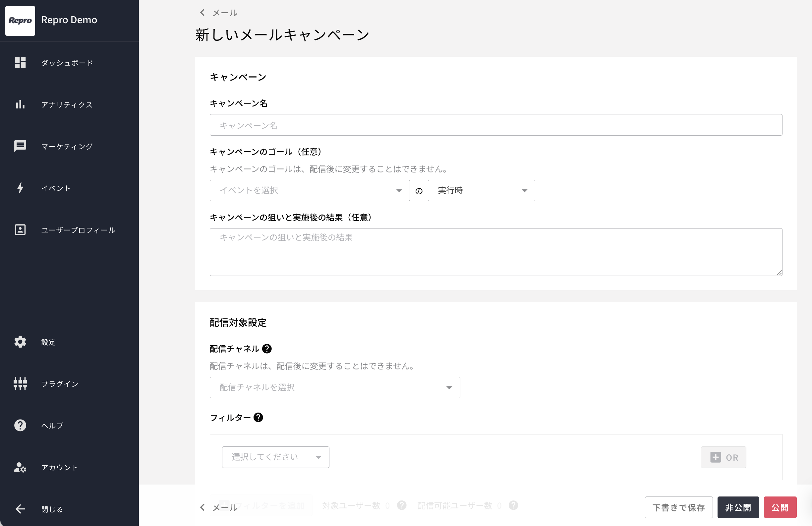Open the イベントを選択 dropdown

click(x=310, y=190)
